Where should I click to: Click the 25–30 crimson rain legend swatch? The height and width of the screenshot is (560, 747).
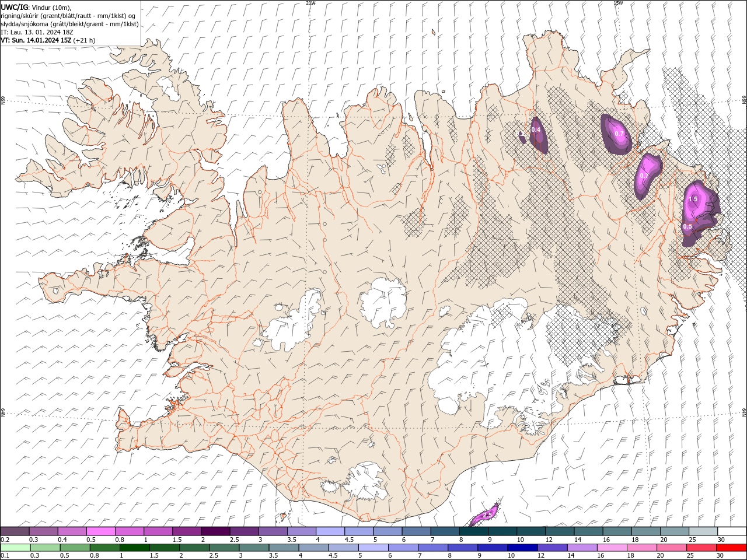pyautogui.click(x=701, y=548)
